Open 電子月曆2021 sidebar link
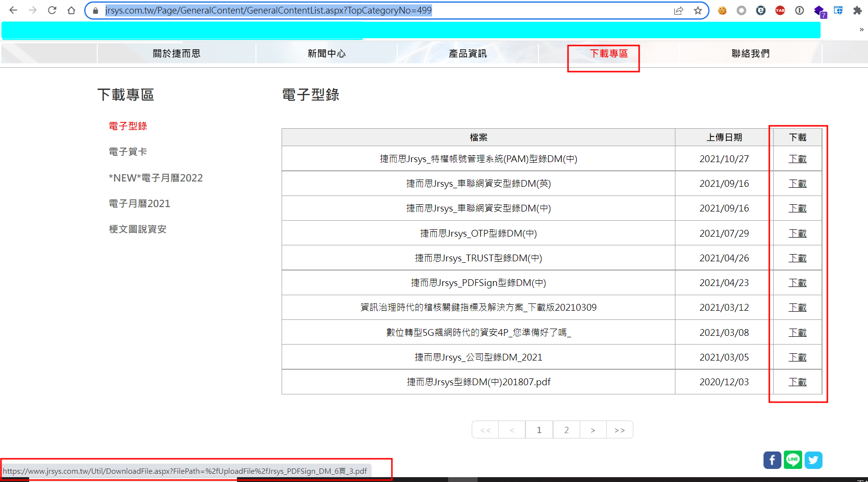Screen dimensions: 868x482 click(139, 203)
